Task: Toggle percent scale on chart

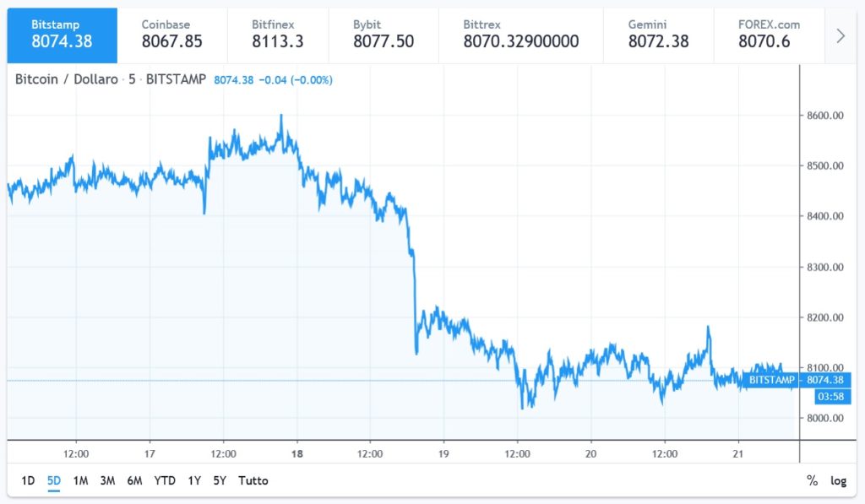Action: (812, 480)
